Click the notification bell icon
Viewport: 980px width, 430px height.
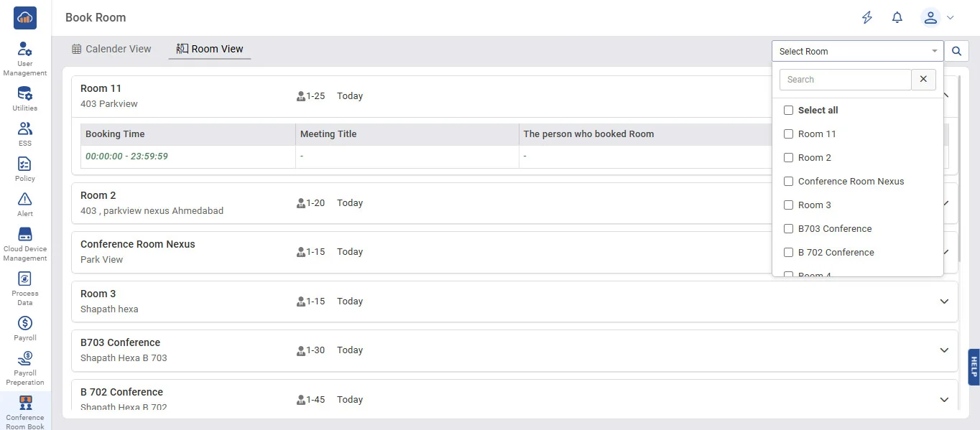(897, 18)
